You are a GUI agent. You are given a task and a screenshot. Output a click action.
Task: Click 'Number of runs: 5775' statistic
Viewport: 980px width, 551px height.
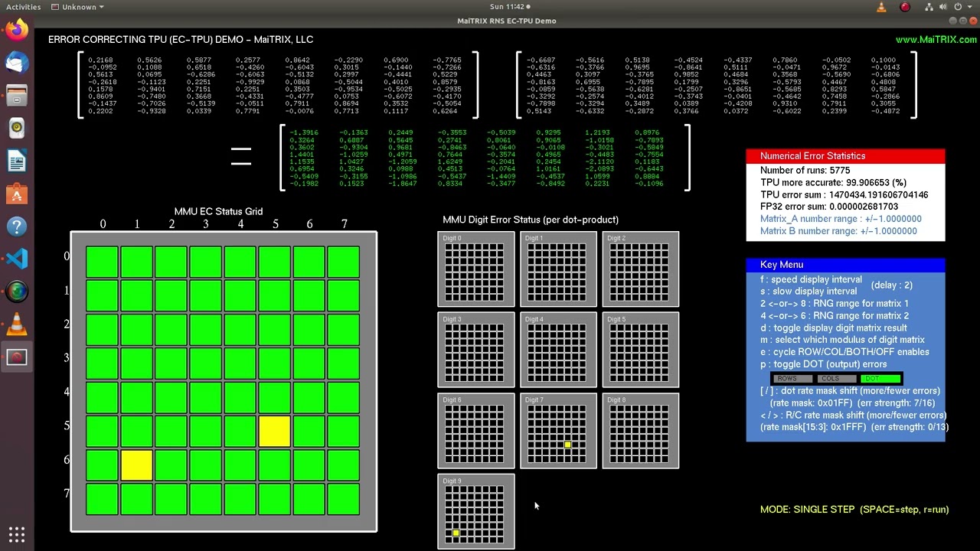[805, 171]
